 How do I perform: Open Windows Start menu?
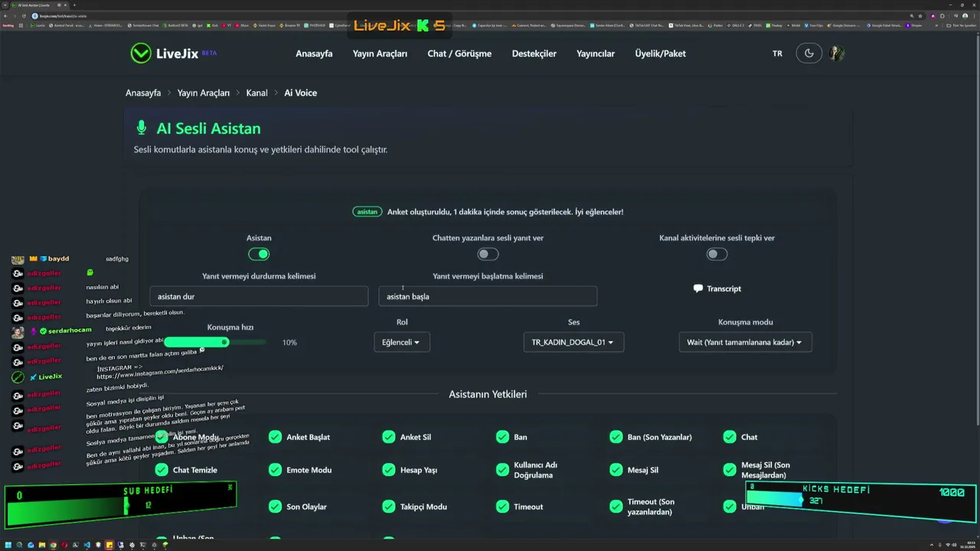coord(8,545)
